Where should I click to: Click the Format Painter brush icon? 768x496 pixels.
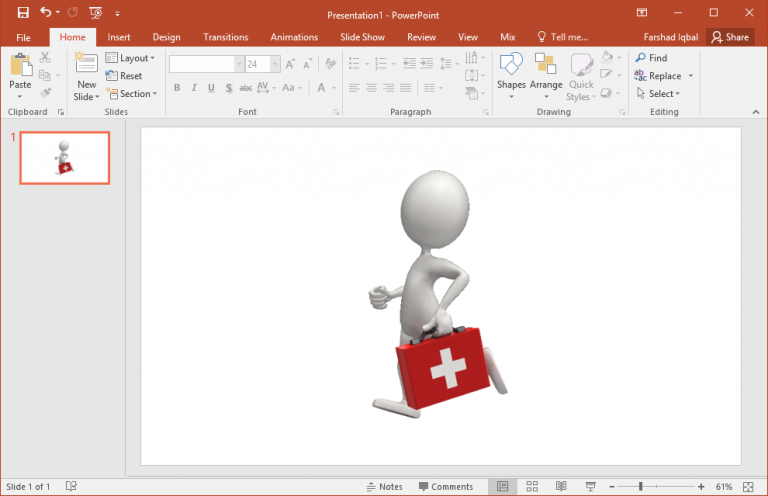click(45, 93)
